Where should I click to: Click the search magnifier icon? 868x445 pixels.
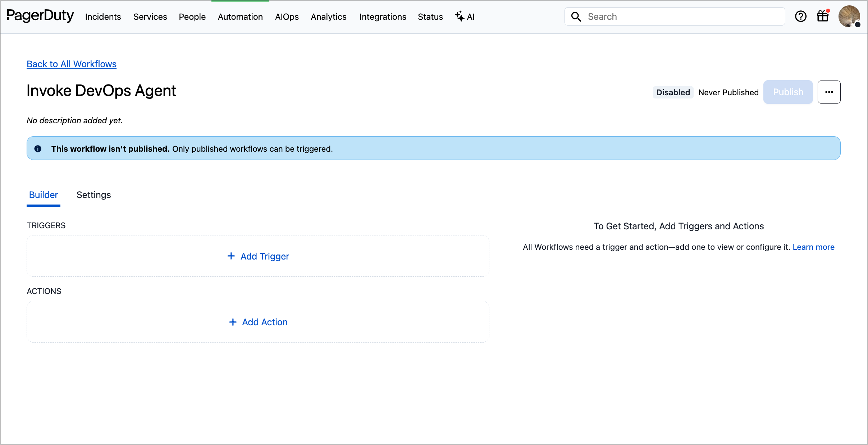[576, 17]
